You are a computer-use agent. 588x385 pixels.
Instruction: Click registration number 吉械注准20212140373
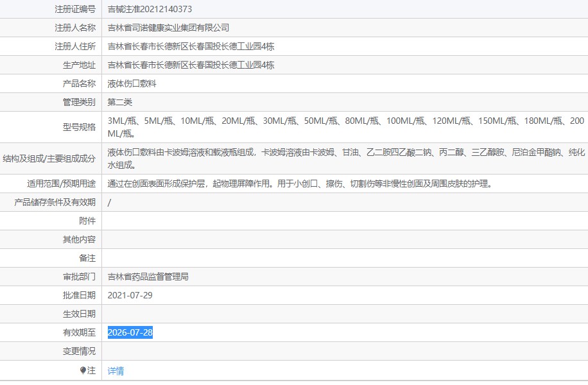pos(150,9)
